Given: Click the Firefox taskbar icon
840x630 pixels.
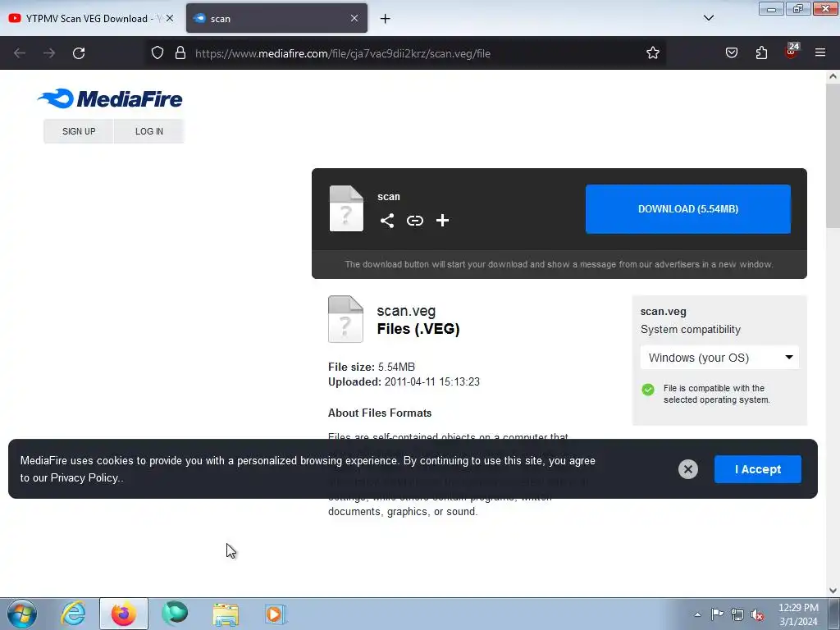Looking at the screenshot, I should click(123, 614).
